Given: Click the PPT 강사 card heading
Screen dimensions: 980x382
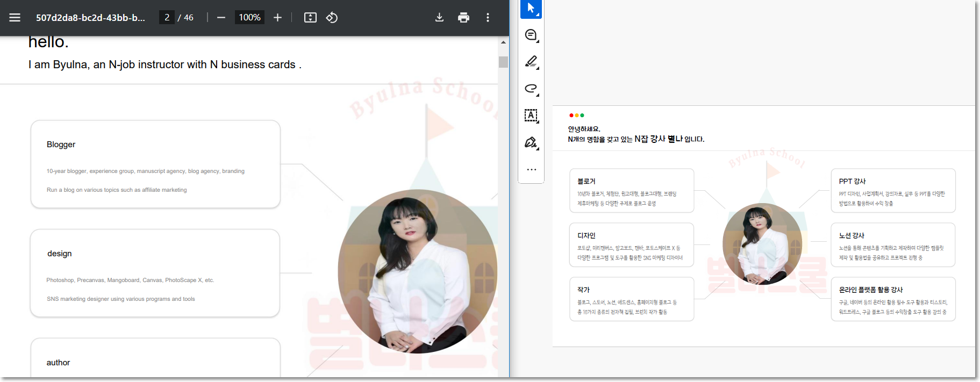Looking at the screenshot, I should 852,182.
